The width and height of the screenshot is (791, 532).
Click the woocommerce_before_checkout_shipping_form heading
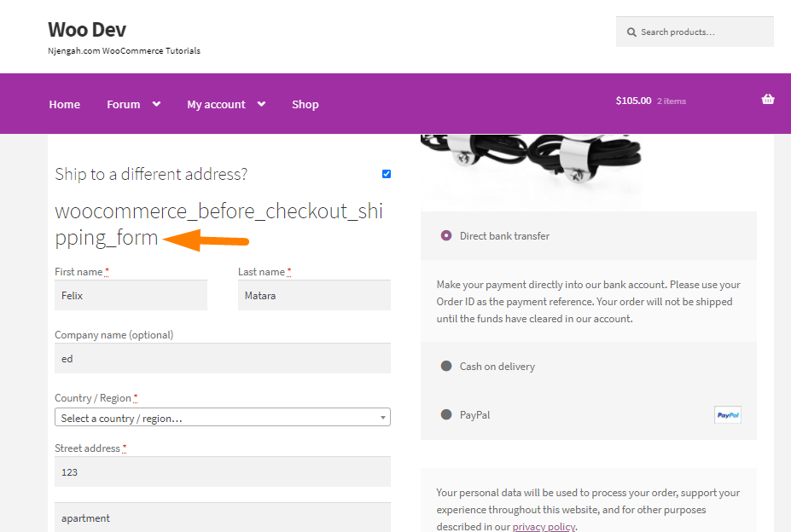219,224
